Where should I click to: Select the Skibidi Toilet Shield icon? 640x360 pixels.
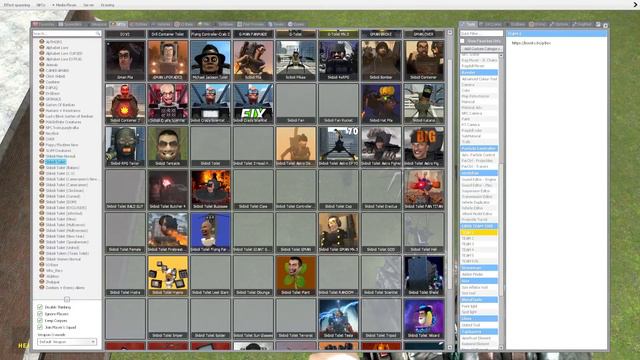[424, 276]
